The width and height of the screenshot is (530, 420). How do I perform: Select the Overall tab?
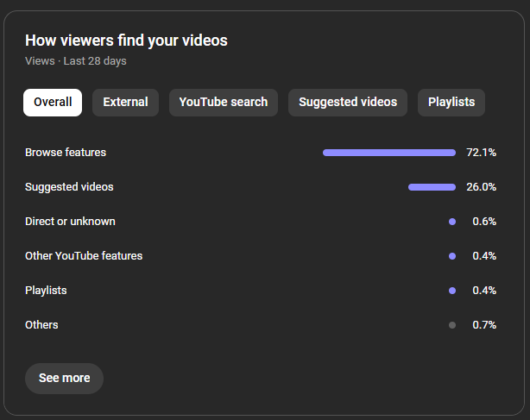pos(53,103)
